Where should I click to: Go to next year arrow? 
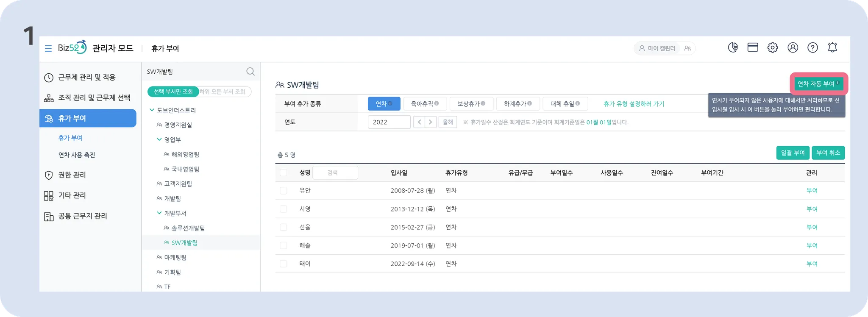431,122
